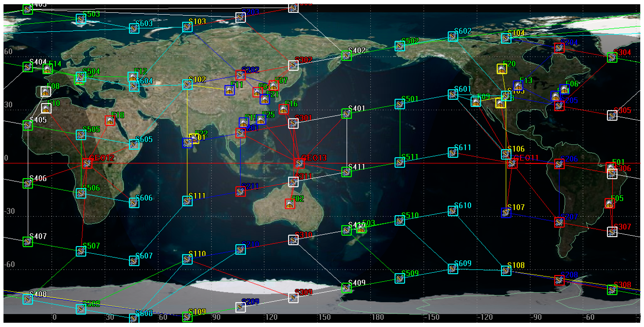
Task: Click the GEO13 satellite icon
Action: tap(299, 163)
